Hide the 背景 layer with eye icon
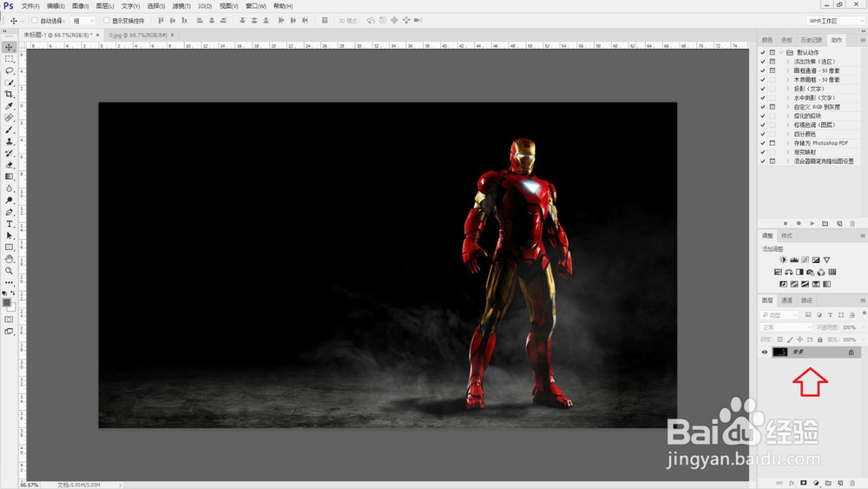 pyautogui.click(x=765, y=353)
